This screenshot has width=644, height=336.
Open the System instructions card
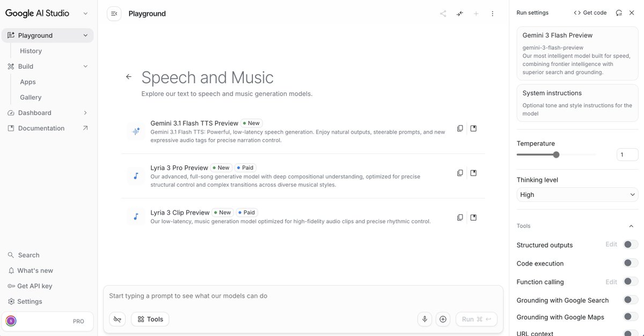(x=577, y=103)
